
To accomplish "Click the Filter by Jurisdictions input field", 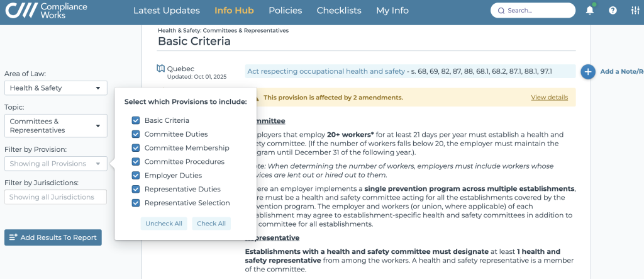I will point(55,197).
